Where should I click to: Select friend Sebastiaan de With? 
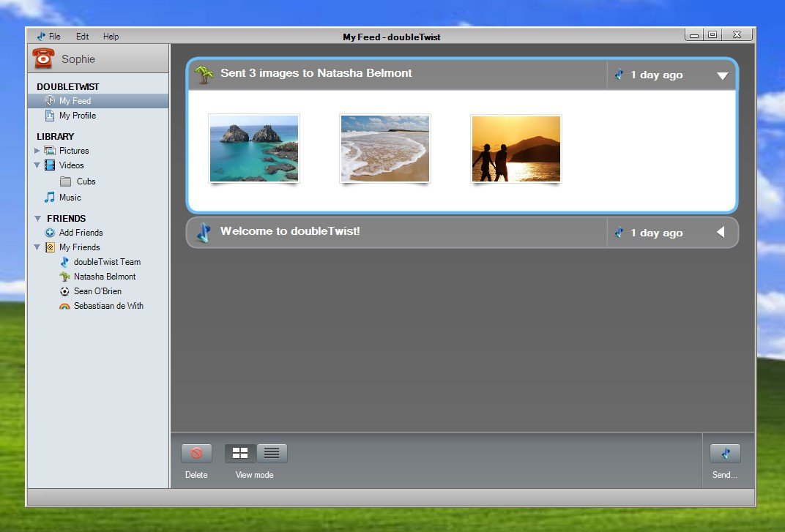(x=108, y=306)
